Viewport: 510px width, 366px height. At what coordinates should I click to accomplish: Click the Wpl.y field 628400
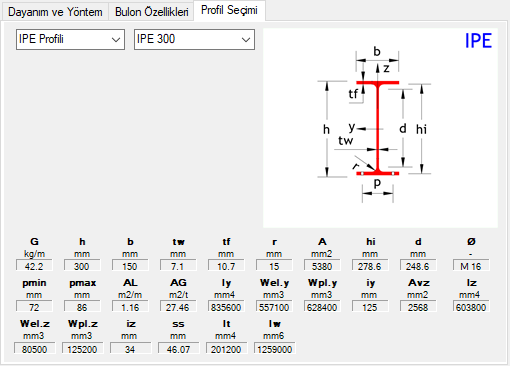pos(322,307)
